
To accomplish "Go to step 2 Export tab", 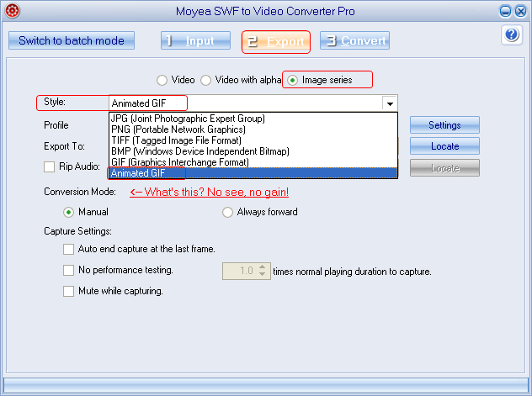I will point(276,42).
